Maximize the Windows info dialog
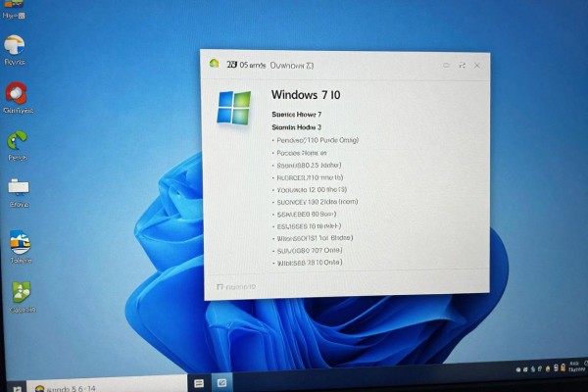The height and width of the screenshot is (392, 588). coord(462,66)
